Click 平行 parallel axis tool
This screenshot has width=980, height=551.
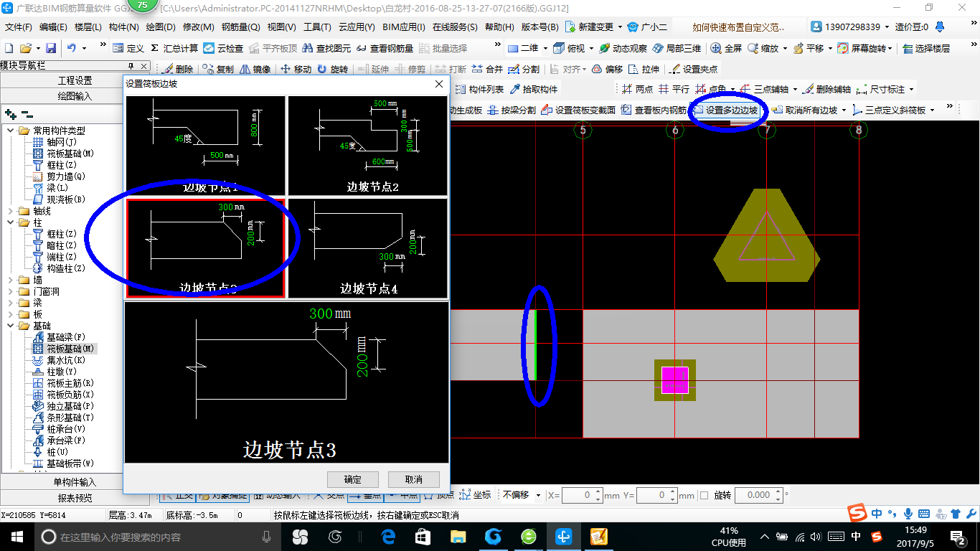click(674, 89)
